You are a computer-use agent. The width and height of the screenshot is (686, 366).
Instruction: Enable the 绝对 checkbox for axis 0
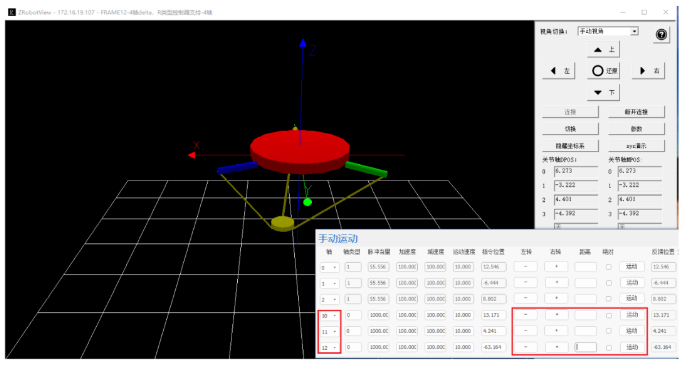tap(609, 267)
